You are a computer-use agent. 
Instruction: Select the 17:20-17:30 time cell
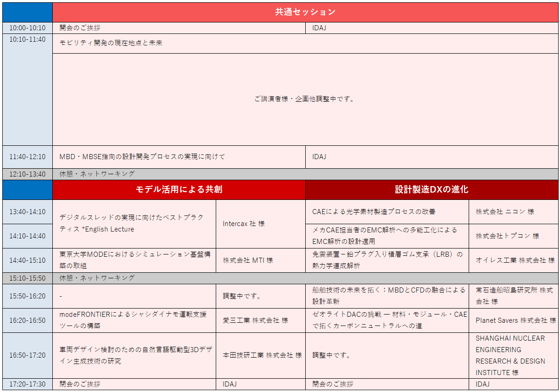[x=28, y=384]
